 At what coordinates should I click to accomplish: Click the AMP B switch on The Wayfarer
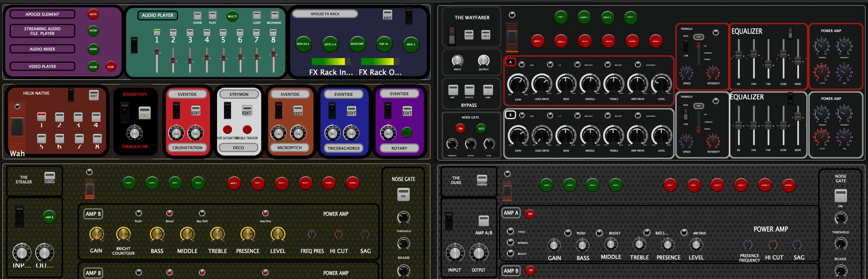tap(486, 34)
